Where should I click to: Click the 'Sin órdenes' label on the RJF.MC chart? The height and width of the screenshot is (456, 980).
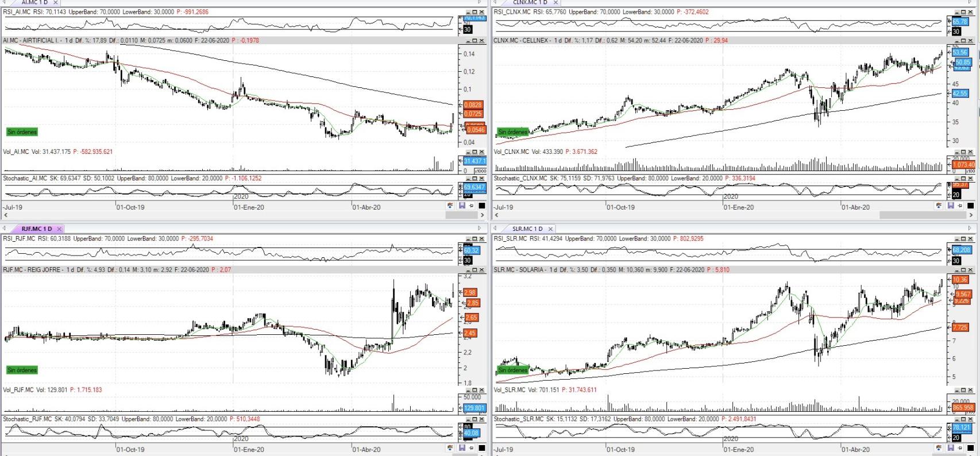pos(22,370)
